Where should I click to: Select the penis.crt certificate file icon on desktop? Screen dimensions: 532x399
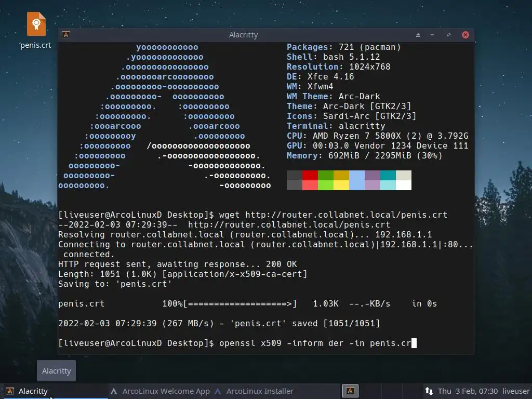(36, 24)
